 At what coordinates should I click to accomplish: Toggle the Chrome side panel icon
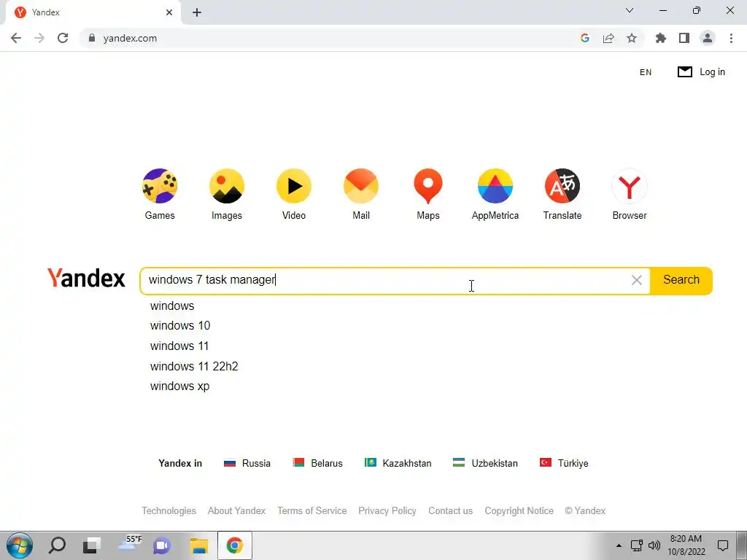[x=684, y=38]
